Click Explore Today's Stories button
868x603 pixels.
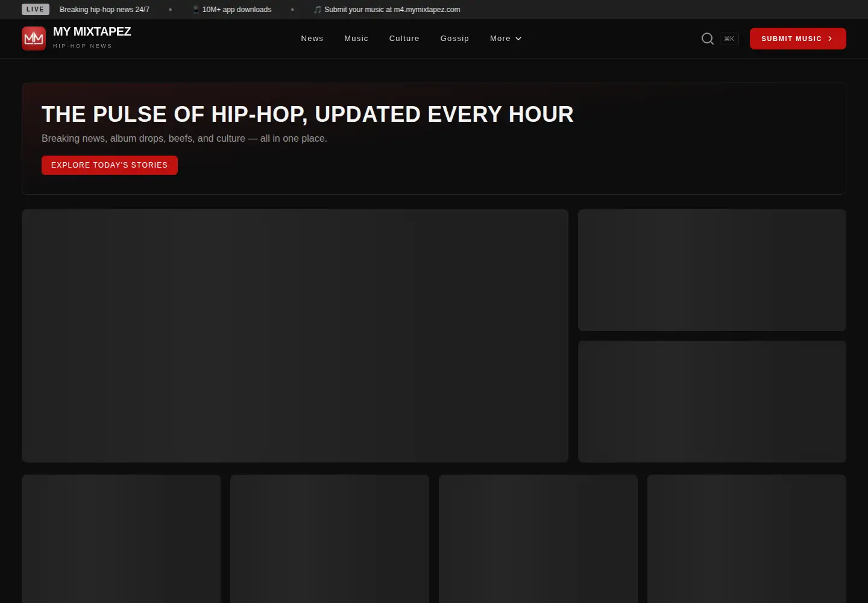(x=110, y=165)
